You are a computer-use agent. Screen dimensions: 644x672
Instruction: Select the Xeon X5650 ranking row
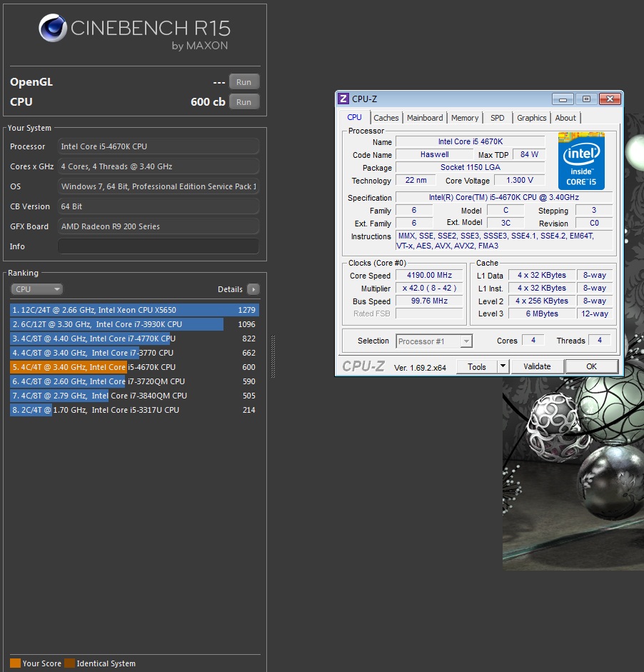(x=134, y=310)
